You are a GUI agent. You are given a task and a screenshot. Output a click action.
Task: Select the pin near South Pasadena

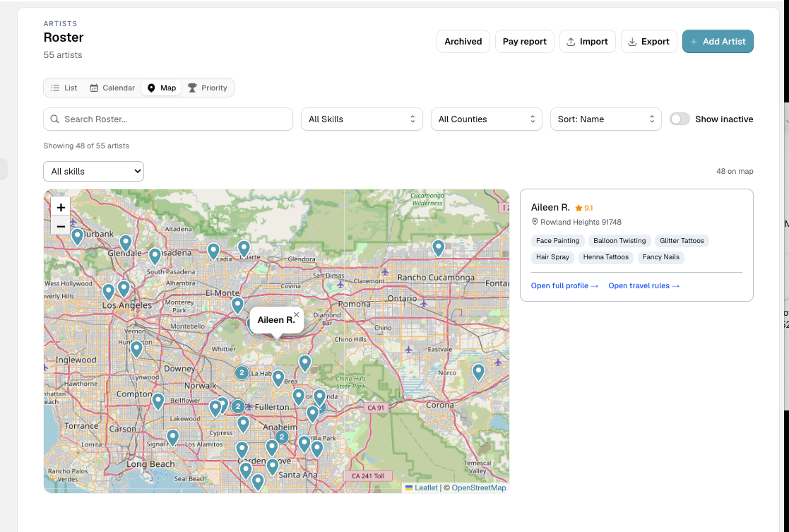pyautogui.click(x=155, y=256)
